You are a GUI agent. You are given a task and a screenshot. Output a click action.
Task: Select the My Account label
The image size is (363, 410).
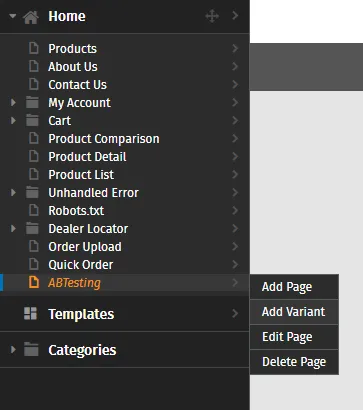pos(80,103)
